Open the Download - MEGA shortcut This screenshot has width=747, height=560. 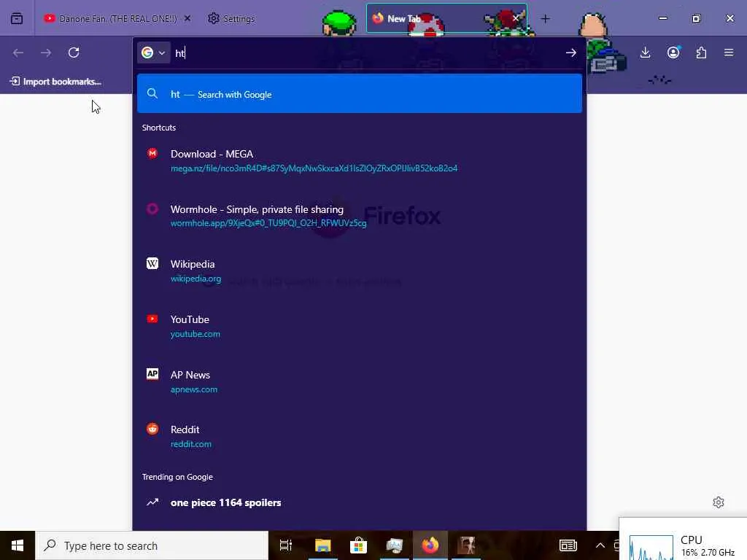click(x=359, y=160)
